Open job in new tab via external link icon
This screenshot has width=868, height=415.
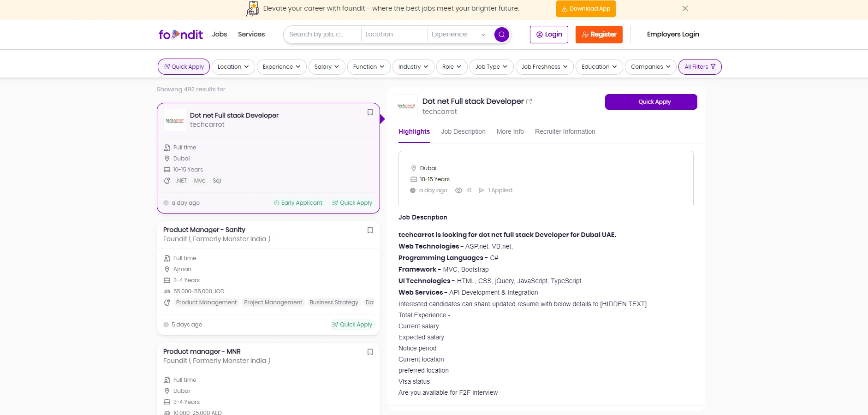[529, 101]
